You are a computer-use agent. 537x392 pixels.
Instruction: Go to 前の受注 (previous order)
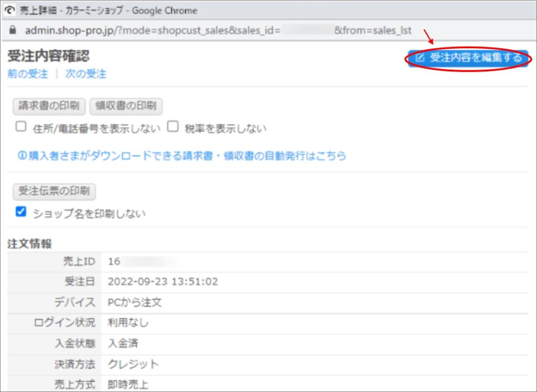(27, 74)
